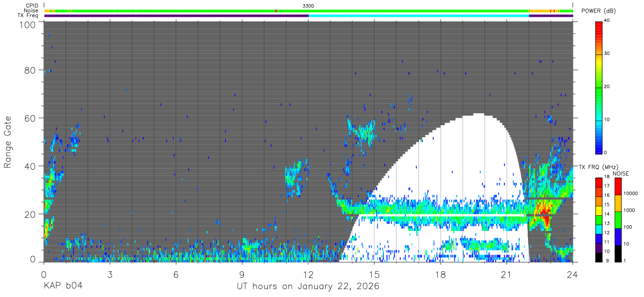Click the white horizontal band at gate 19
The width and height of the screenshot is (644, 297).
[443, 215]
